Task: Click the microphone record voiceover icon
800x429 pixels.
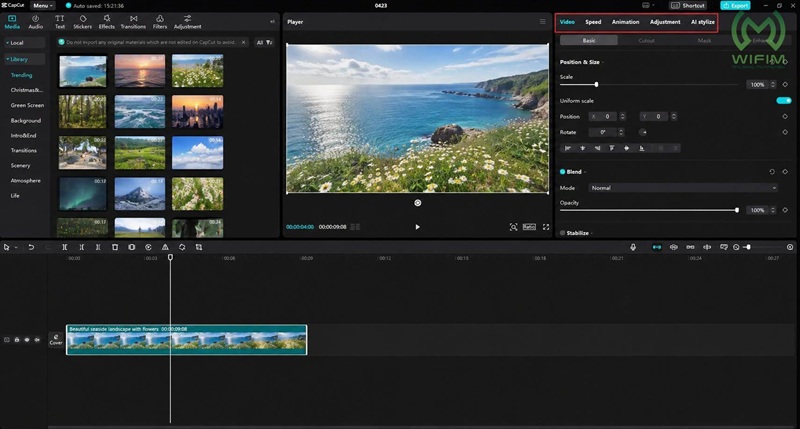Action: click(633, 247)
